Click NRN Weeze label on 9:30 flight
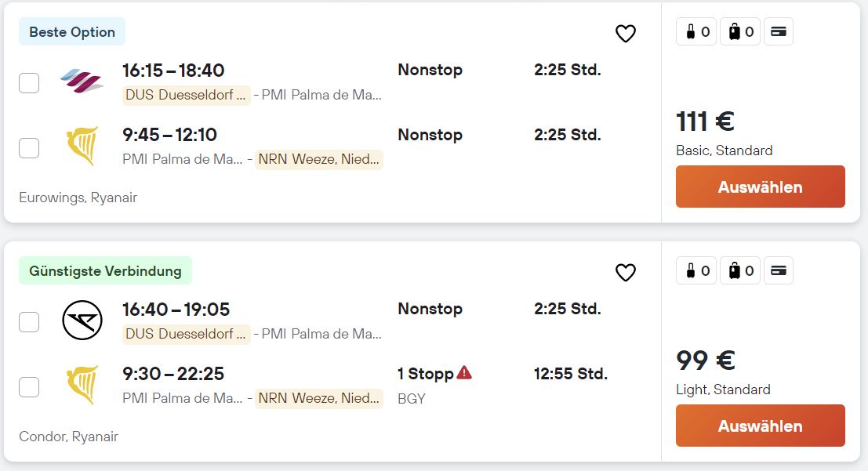868x471 pixels. [319, 398]
